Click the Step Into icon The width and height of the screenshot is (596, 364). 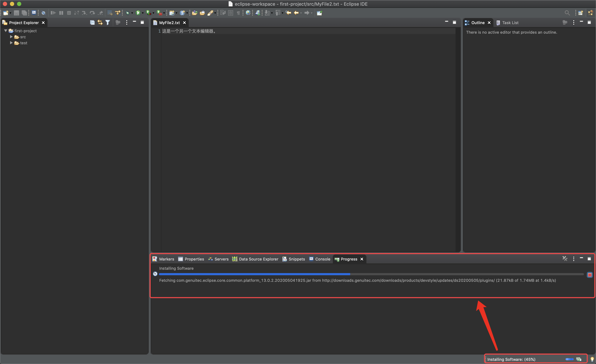84,13
